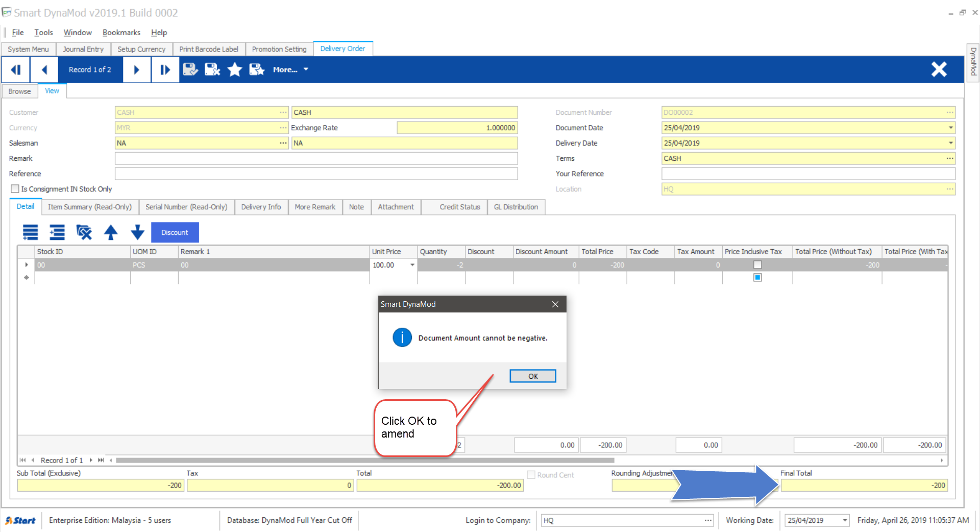Screen dimensions: 980x532
Task: Click OK in the message dialog
Action: 533,376
